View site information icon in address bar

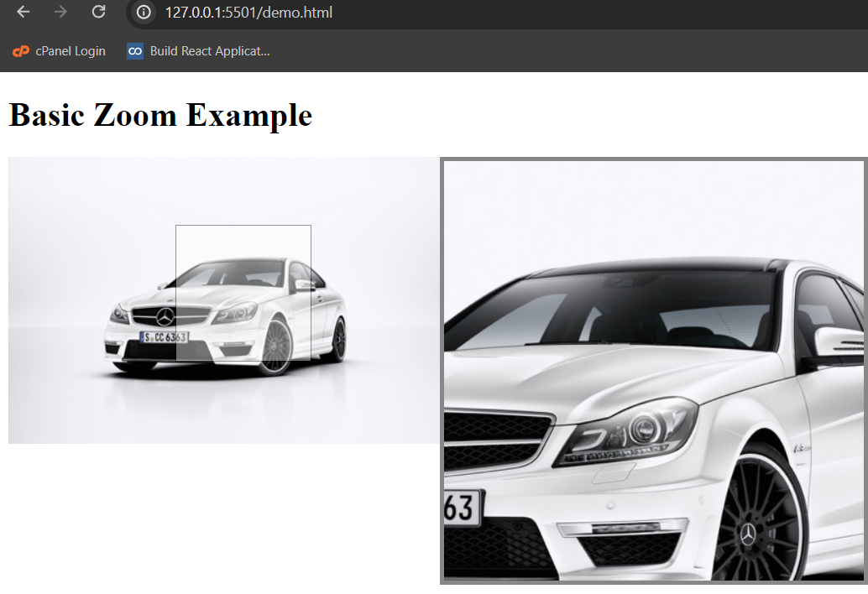[144, 13]
